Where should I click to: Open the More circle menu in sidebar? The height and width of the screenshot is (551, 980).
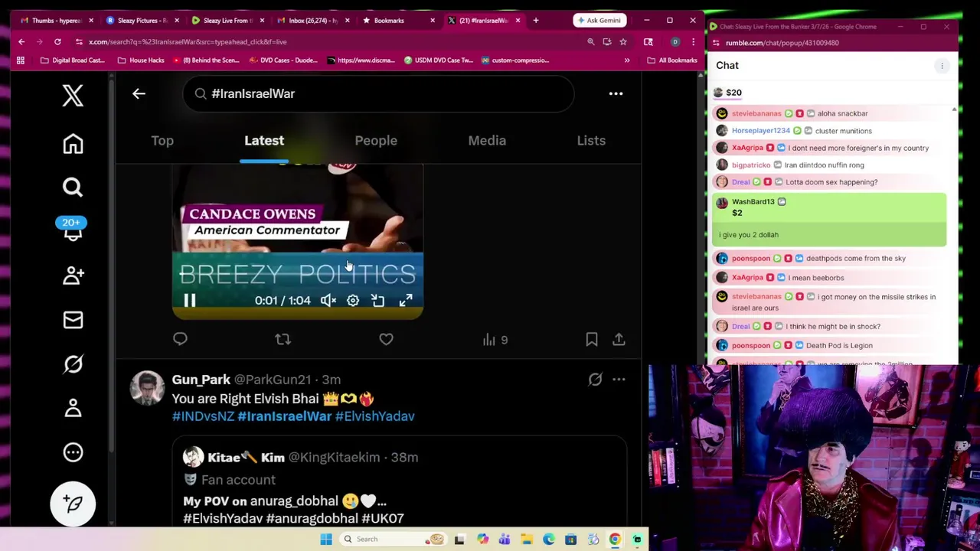73,452
